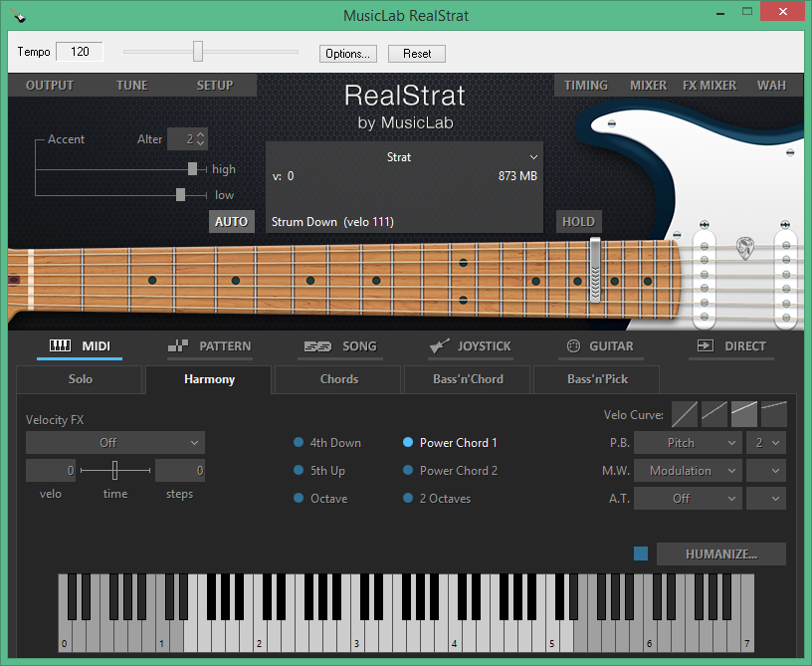The width and height of the screenshot is (812, 666).
Task: Open the GUITAR mode tab
Action: pos(601,346)
